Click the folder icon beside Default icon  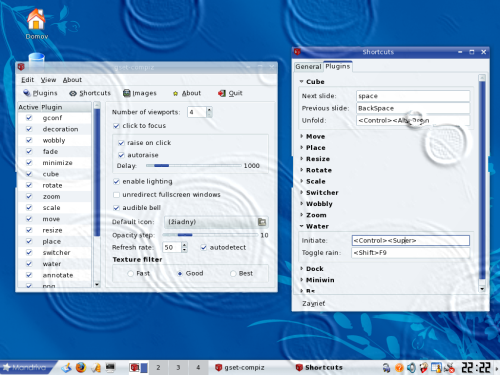click(262, 222)
